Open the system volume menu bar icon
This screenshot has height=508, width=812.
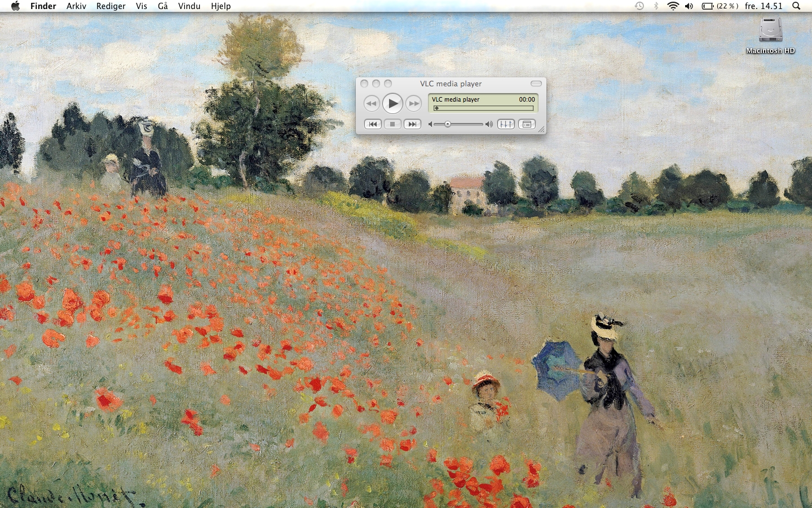pyautogui.click(x=689, y=6)
